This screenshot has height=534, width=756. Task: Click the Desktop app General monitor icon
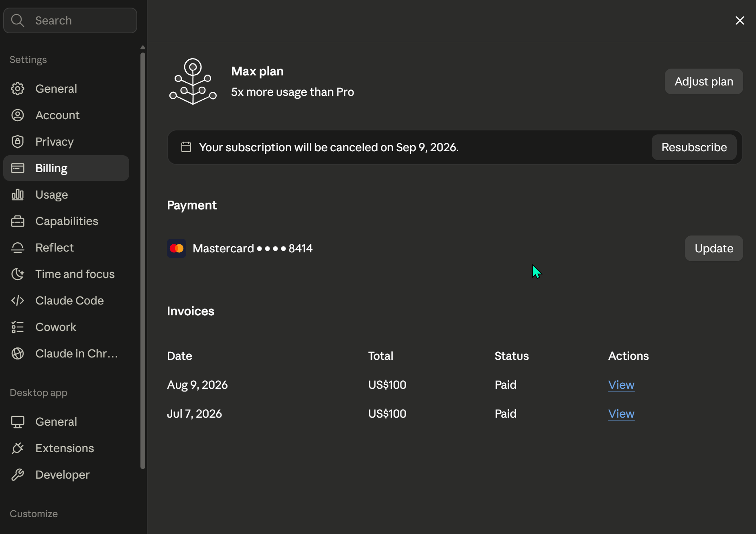[x=18, y=422]
